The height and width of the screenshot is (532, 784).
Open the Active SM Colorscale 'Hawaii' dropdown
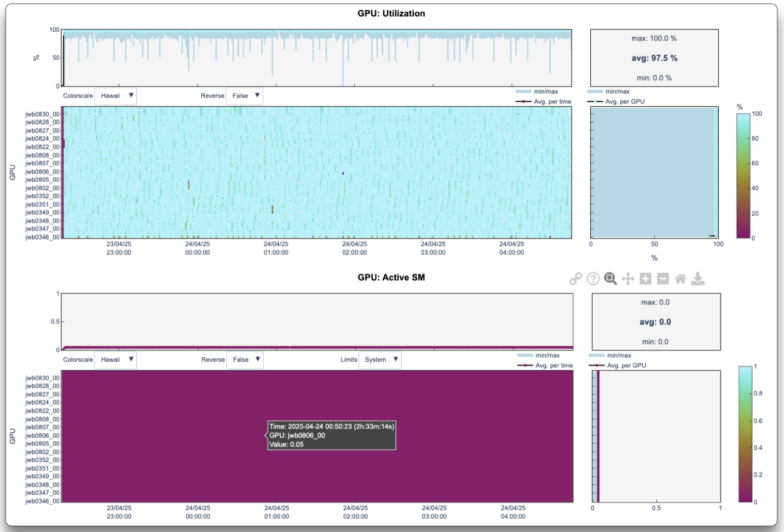point(116,360)
